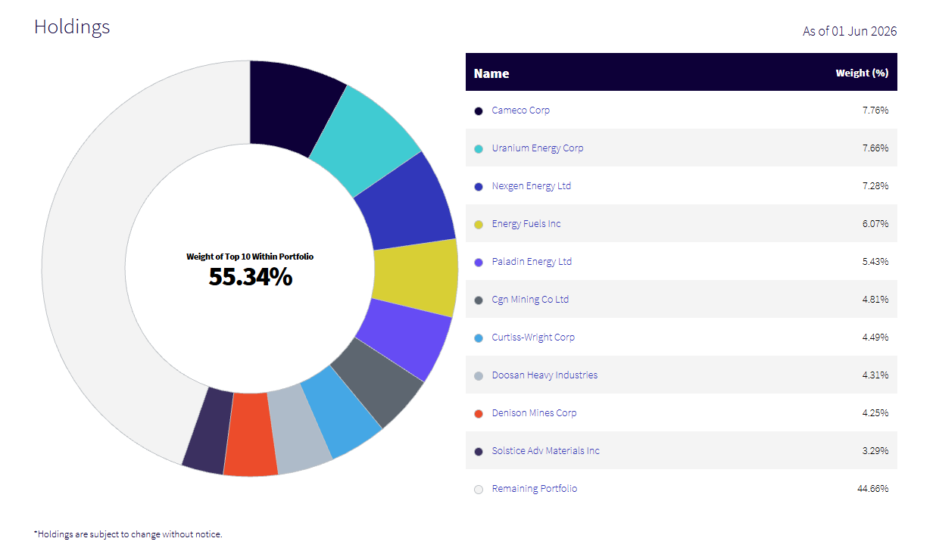The width and height of the screenshot is (936, 560).
Task: Click the 4.31% weight value
Action: tap(875, 375)
